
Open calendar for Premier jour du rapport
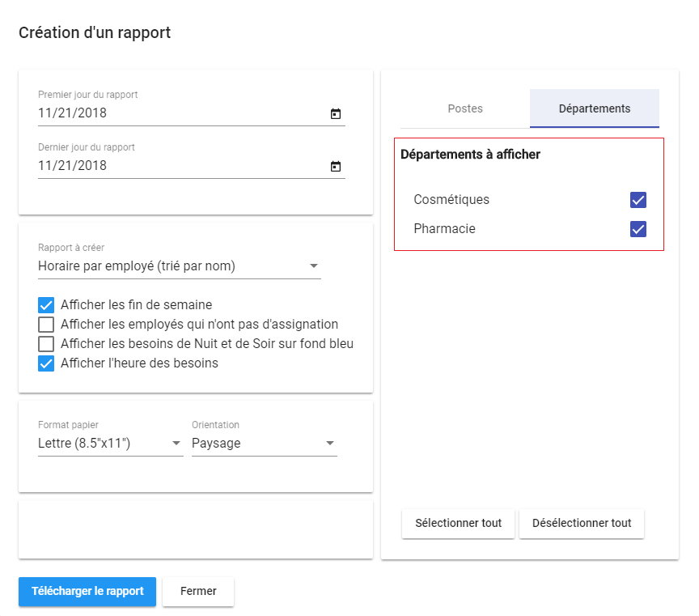click(335, 114)
